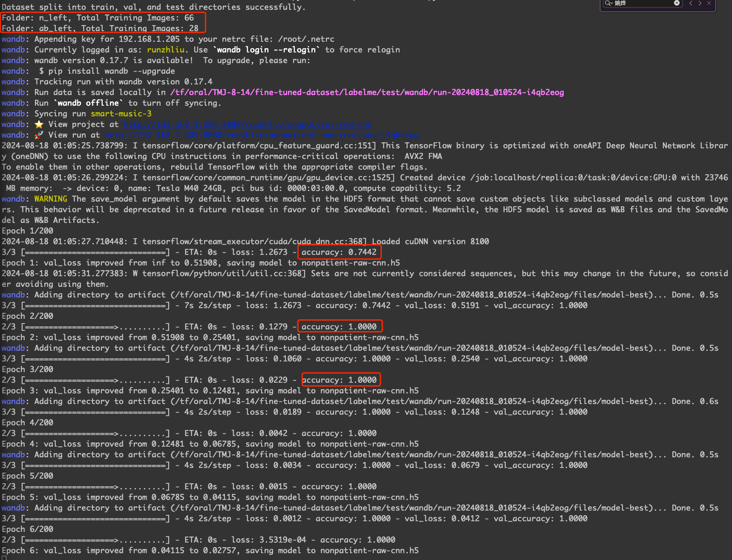This screenshot has width=732, height=560.
Task: Click the run name smart-music-3
Action: click(x=121, y=114)
